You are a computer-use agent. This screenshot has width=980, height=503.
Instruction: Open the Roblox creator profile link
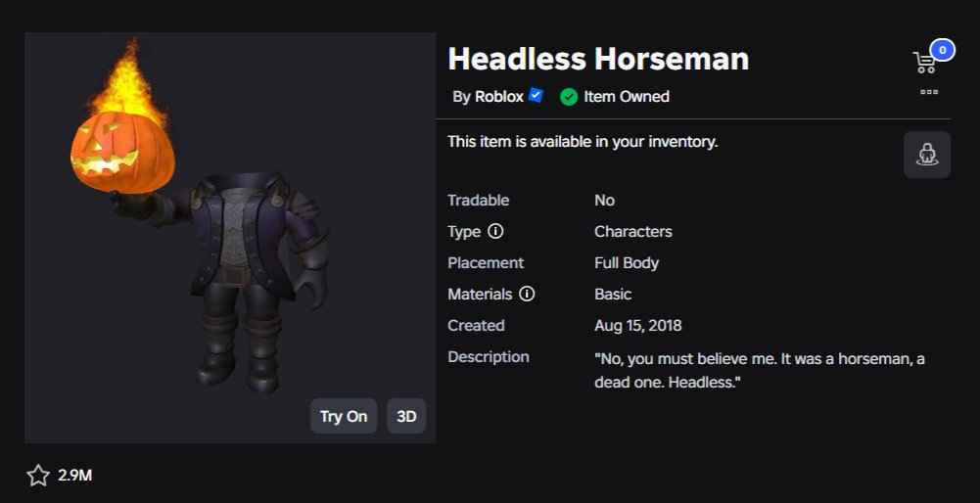[498, 97]
